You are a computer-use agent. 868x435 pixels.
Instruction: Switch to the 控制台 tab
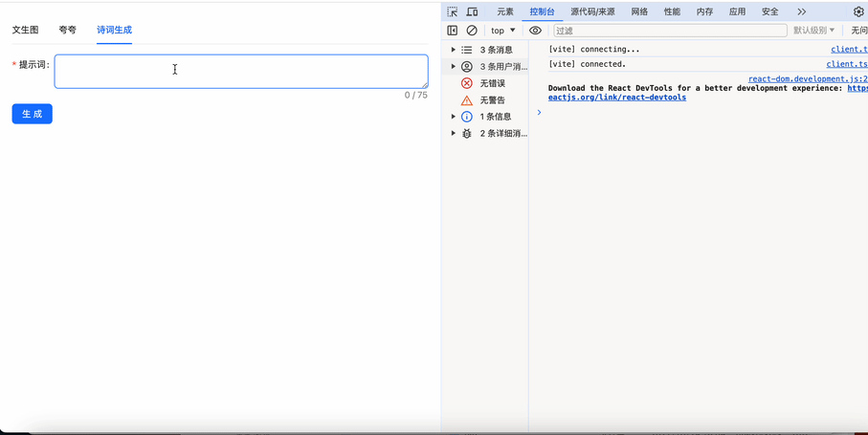542,11
